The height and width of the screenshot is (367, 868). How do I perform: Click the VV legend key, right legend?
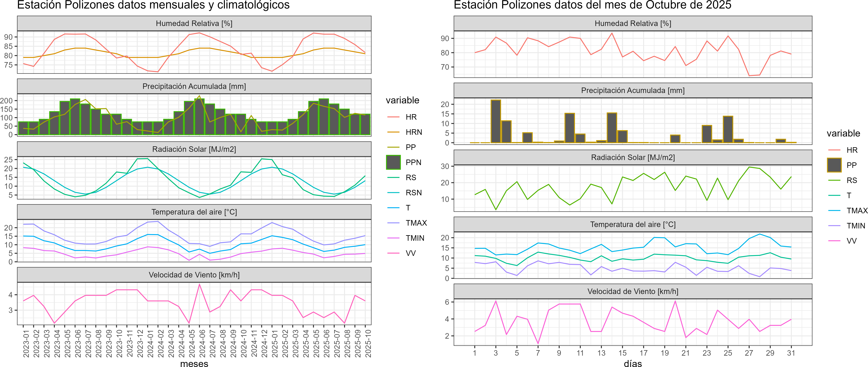point(834,241)
